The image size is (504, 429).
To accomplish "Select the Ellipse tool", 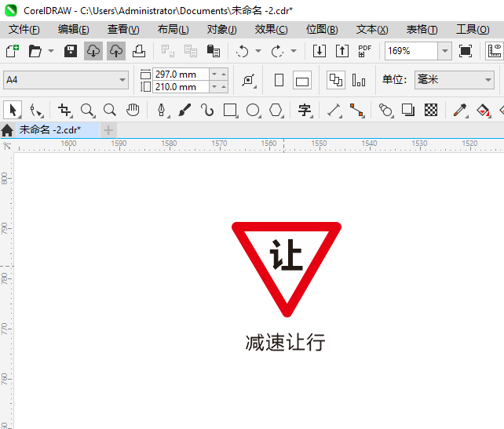I will pos(254,110).
